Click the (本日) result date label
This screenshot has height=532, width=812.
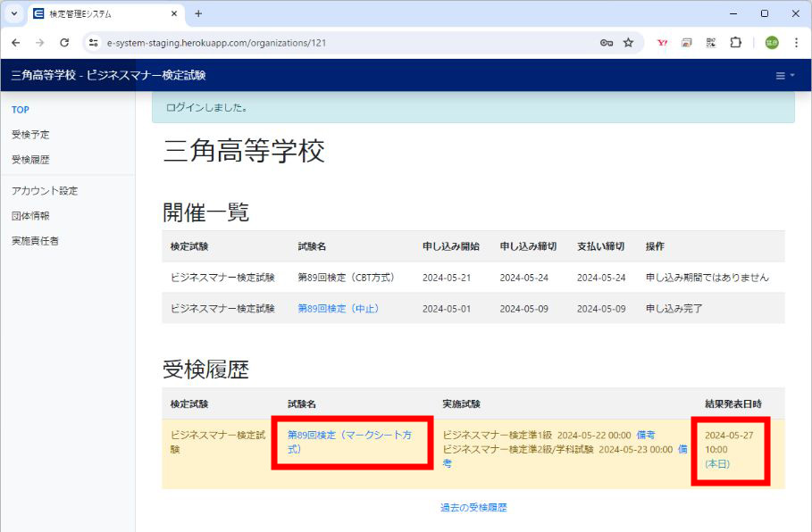click(x=717, y=463)
